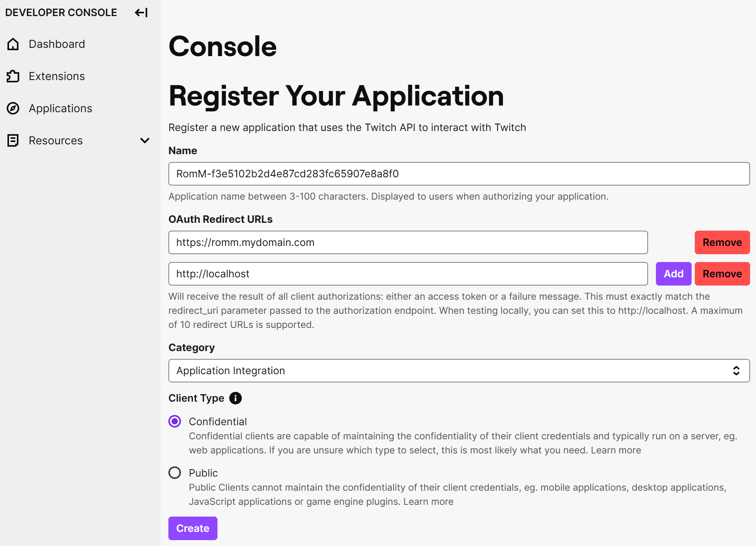Screen dimensions: 756x546
Task: Open Learn more for Confidential clients
Action: pyautogui.click(x=616, y=450)
